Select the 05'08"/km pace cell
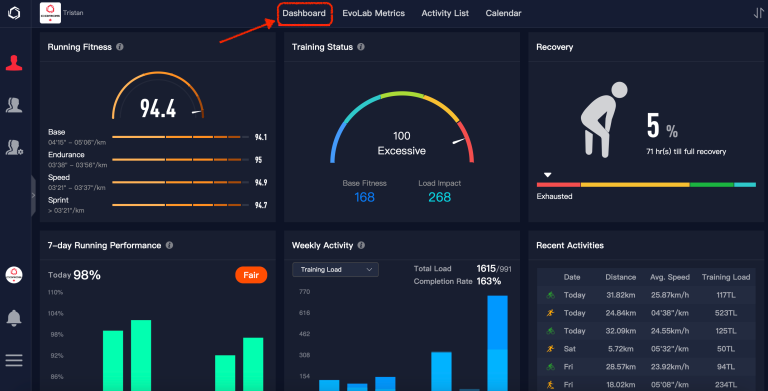Viewport: 768px width, 391px height. (670, 385)
